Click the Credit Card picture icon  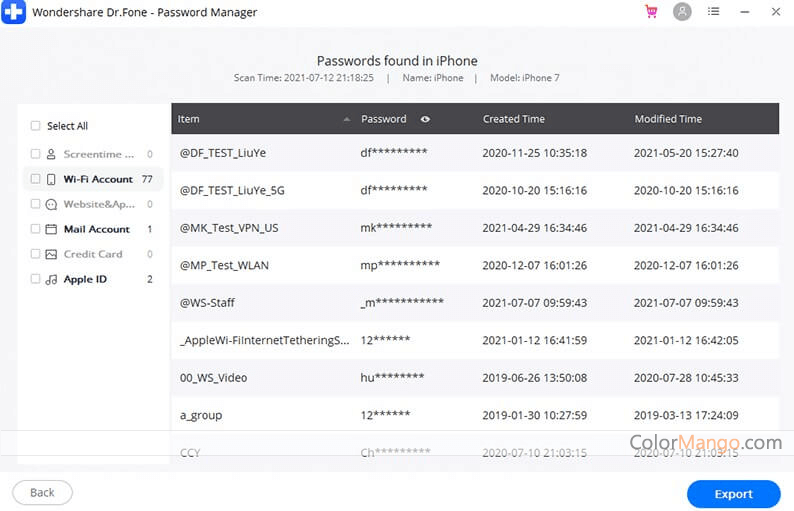pos(51,254)
